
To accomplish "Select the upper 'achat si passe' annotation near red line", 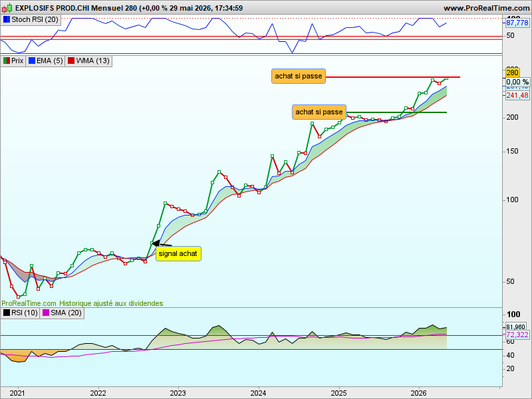I will pos(298,76).
